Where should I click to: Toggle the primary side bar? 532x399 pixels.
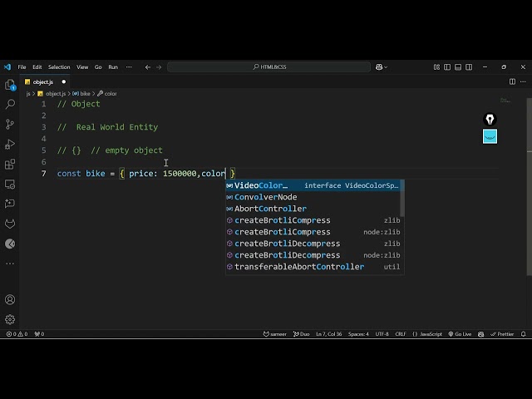click(447, 67)
